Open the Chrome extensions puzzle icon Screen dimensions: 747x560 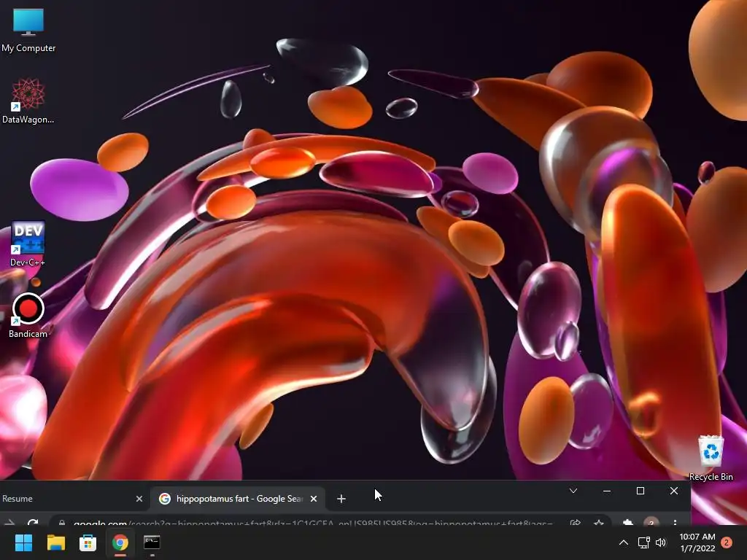click(x=628, y=523)
